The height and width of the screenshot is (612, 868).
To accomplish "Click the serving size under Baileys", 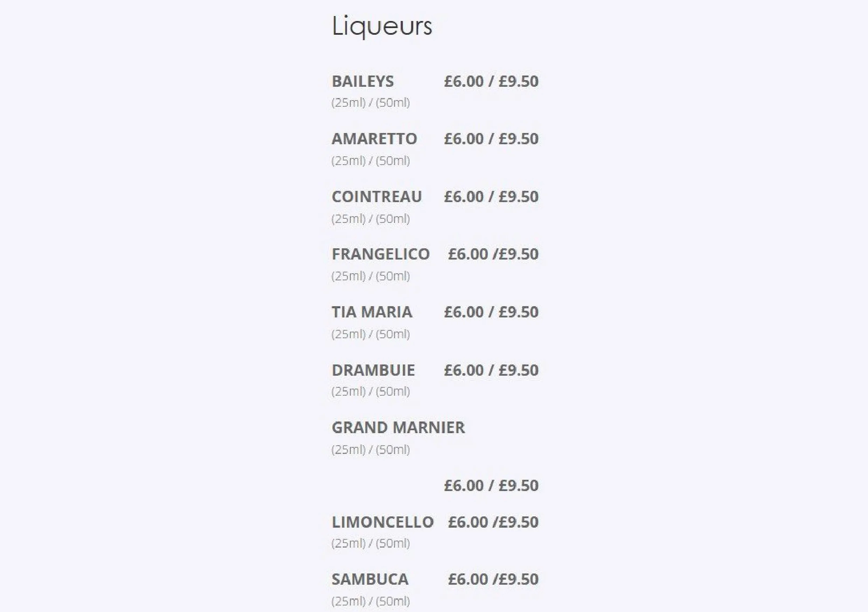I will pos(370,103).
